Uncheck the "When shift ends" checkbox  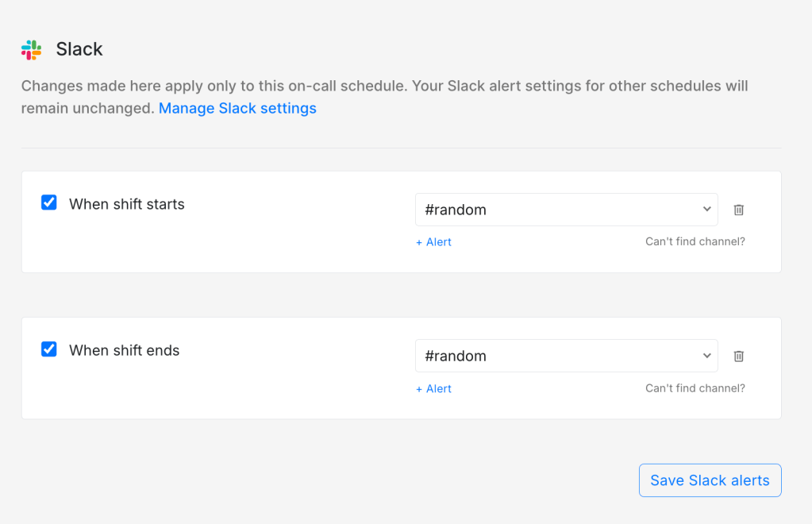click(x=48, y=349)
